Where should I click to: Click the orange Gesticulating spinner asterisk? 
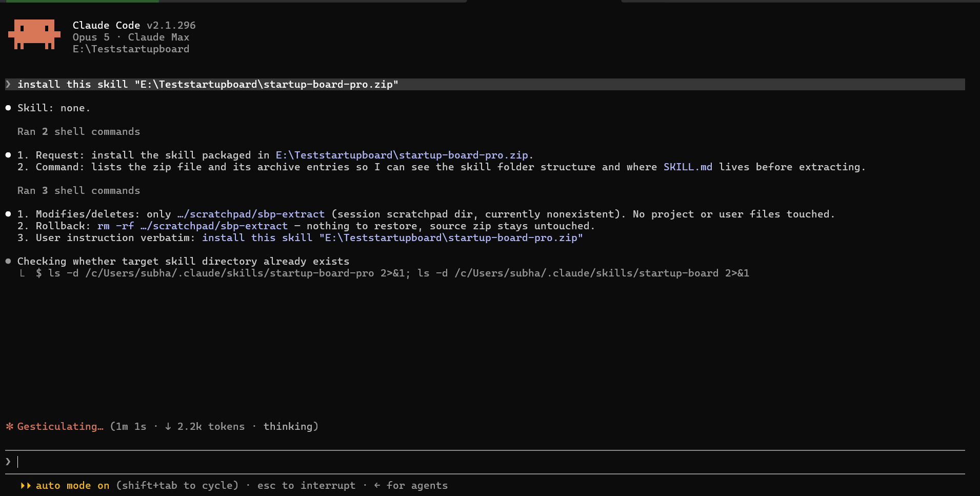pyautogui.click(x=9, y=426)
